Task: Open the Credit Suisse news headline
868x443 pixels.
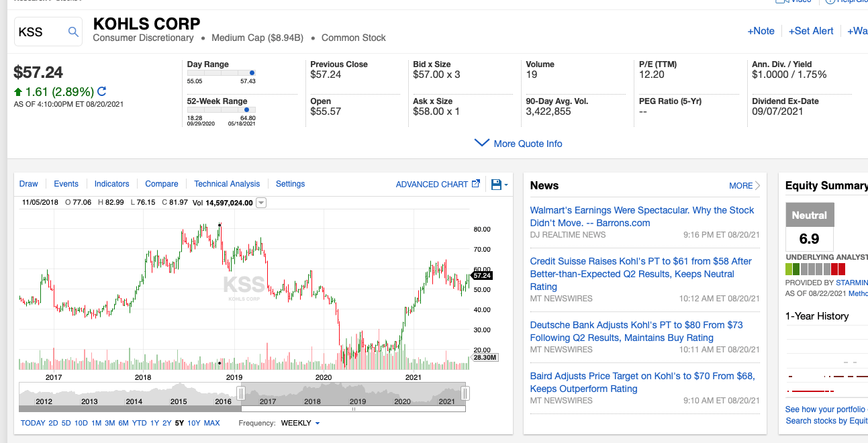Action: click(640, 274)
